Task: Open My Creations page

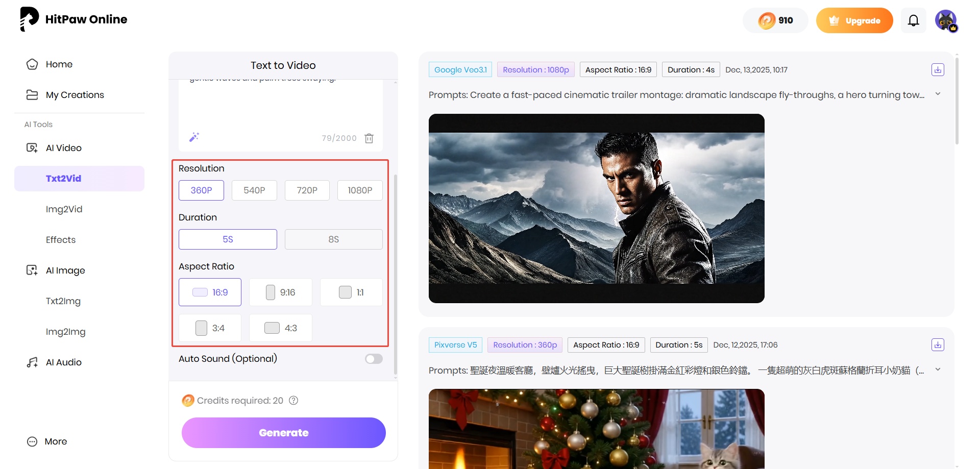Action: click(x=75, y=95)
